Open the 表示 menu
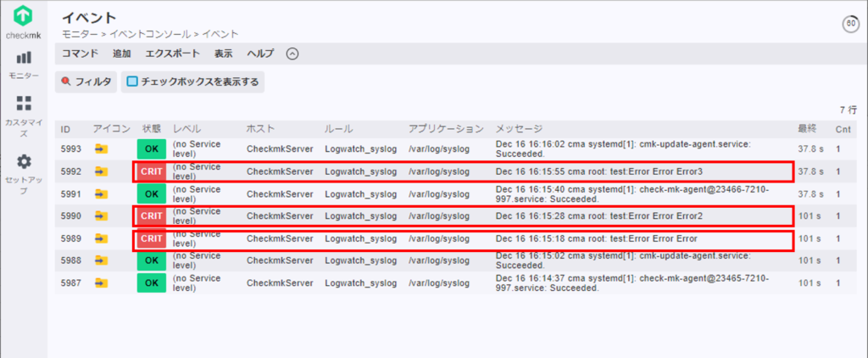Screen dimensions: 868x358 (x=224, y=53)
